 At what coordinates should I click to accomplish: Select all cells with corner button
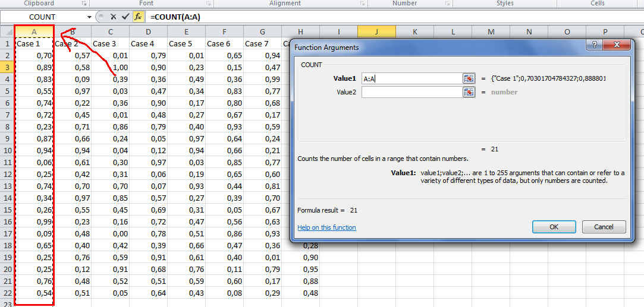(7, 31)
